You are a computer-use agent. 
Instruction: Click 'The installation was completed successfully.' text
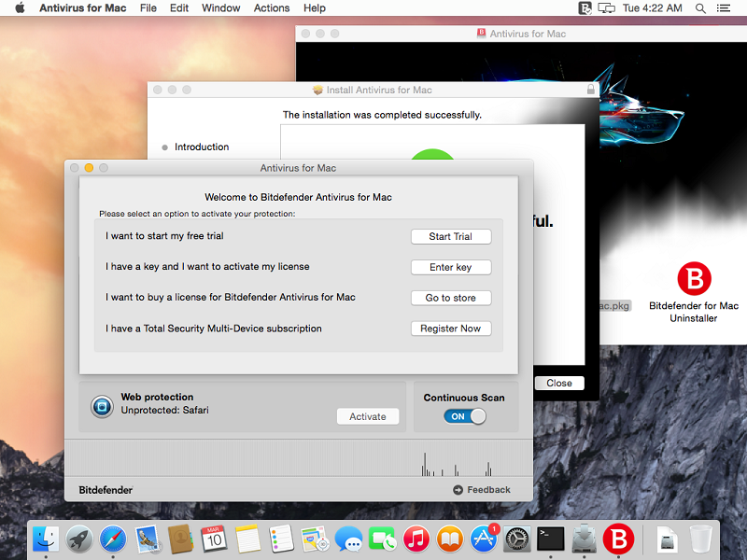click(382, 115)
